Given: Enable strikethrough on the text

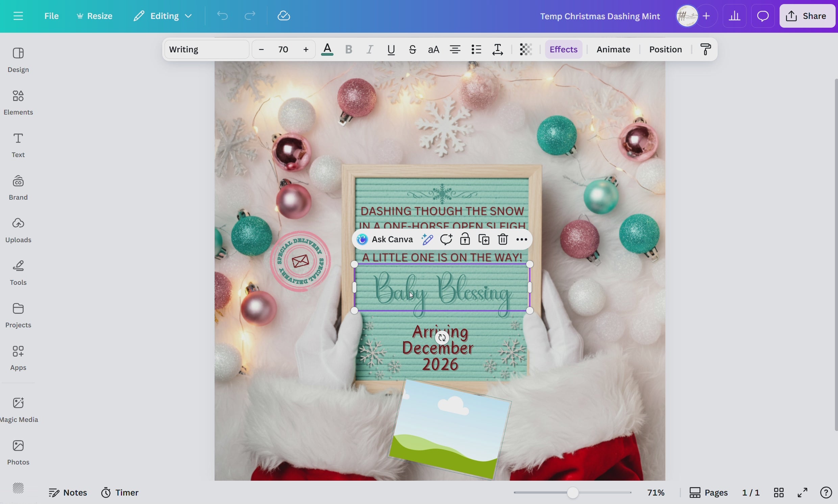Looking at the screenshot, I should tap(412, 49).
